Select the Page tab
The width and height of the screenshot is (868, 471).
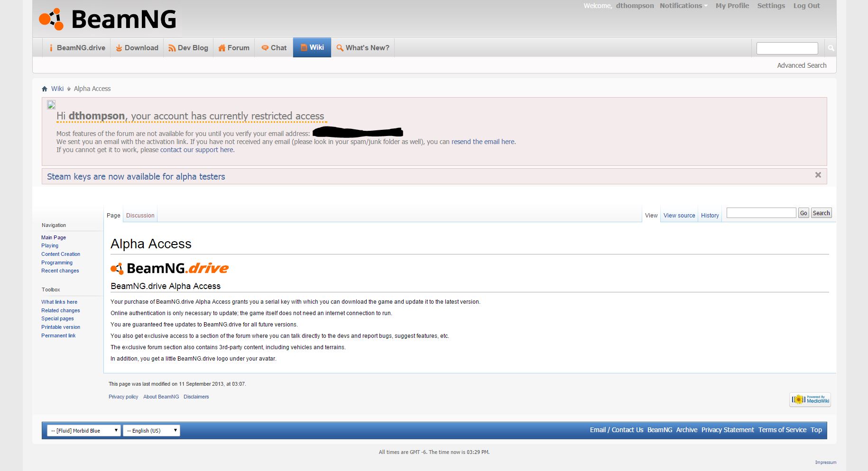pos(113,215)
